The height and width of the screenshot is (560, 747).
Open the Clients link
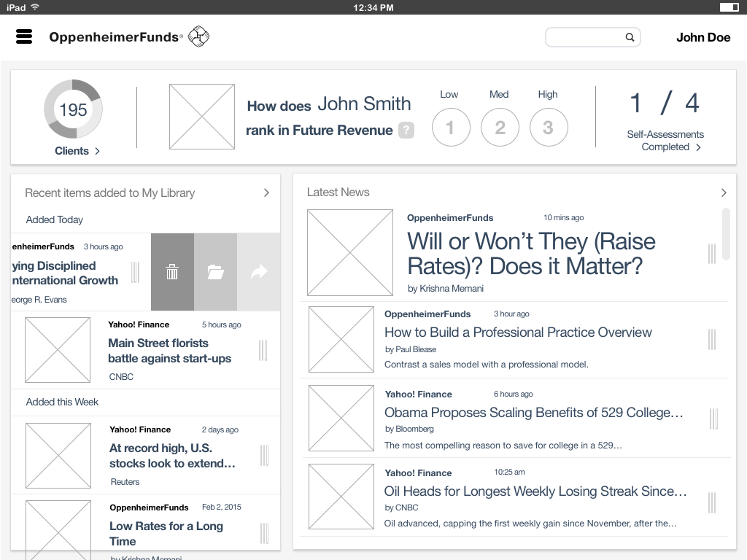click(72, 151)
